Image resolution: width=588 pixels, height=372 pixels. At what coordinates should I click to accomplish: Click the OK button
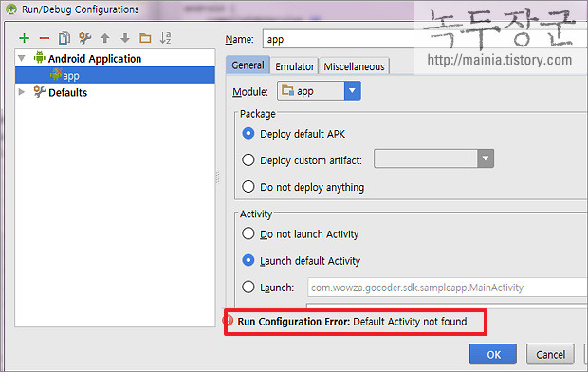(493, 354)
